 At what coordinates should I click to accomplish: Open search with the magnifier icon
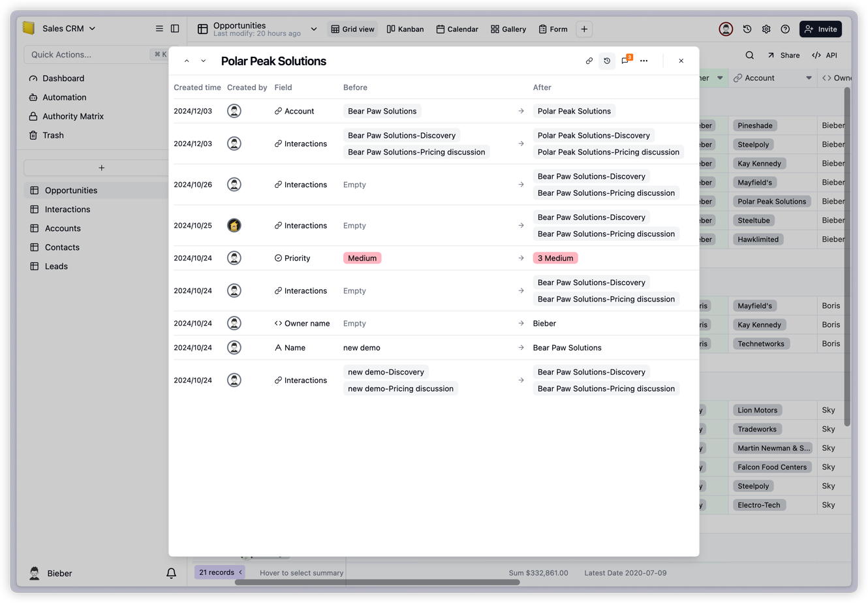(x=749, y=55)
